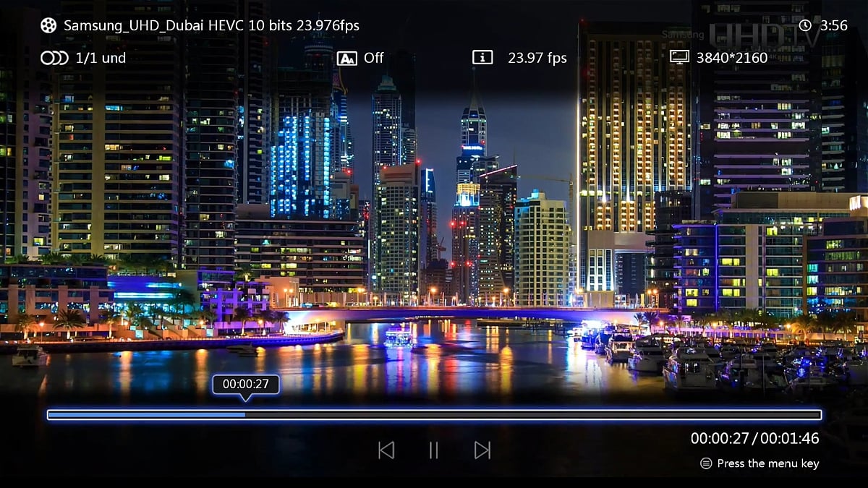Expand video details via 23.97 fps indicator
The image size is (868, 488).
[x=538, y=57]
